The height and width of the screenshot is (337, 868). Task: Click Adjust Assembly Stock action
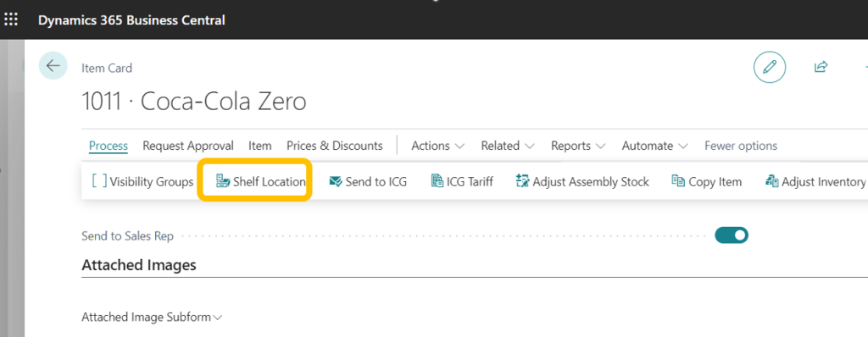(x=581, y=181)
